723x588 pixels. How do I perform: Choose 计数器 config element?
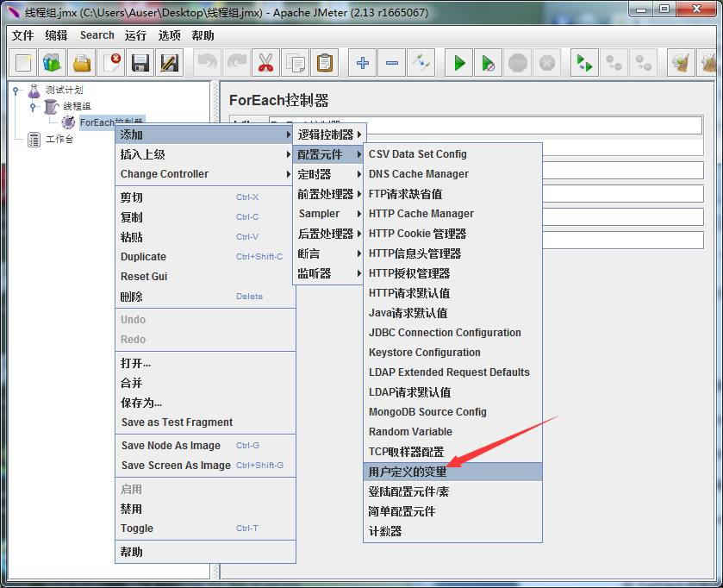pyautogui.click(x=452, y=531)
